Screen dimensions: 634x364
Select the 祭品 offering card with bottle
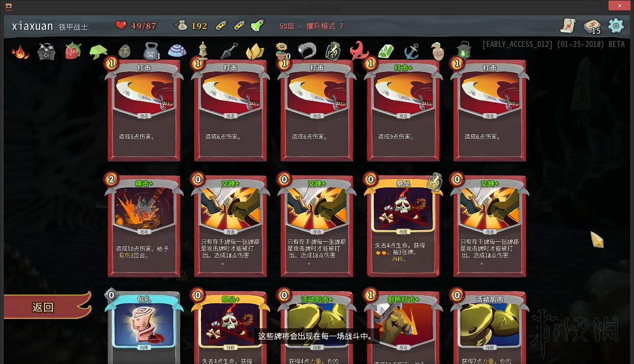(x=403, y=226)
